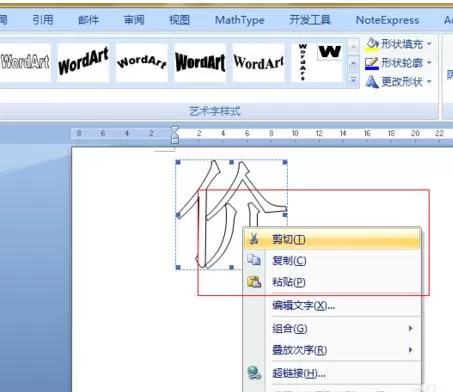The width and height of the screenshot is (453, 392).
Task: Click the clipboard paste icon
Action: click(x=254, y=282)
